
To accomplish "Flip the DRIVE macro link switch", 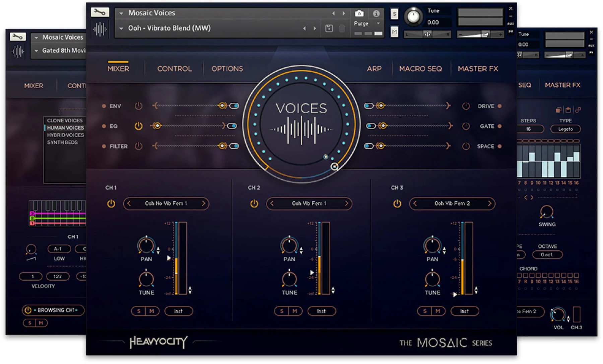I will coord(369,106).
